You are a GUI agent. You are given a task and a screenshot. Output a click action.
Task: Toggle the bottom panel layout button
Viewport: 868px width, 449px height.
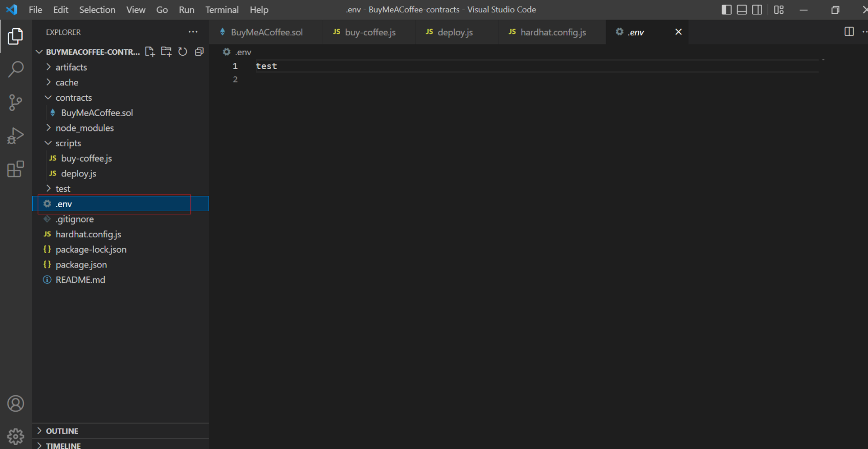[x=742, y=10]
